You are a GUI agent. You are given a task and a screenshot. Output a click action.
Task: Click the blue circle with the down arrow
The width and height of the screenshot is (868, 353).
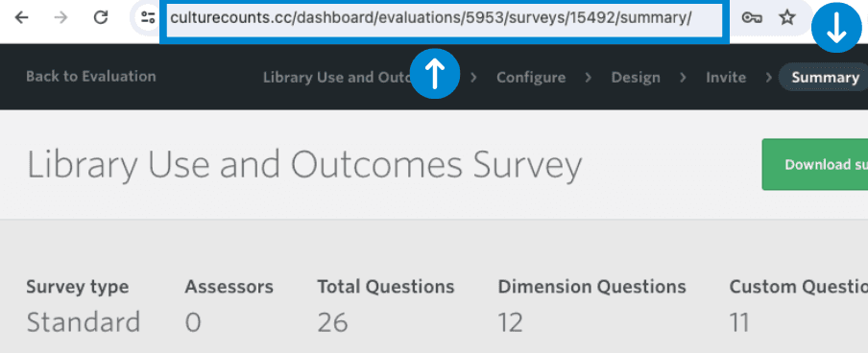[x=836, y=28]
